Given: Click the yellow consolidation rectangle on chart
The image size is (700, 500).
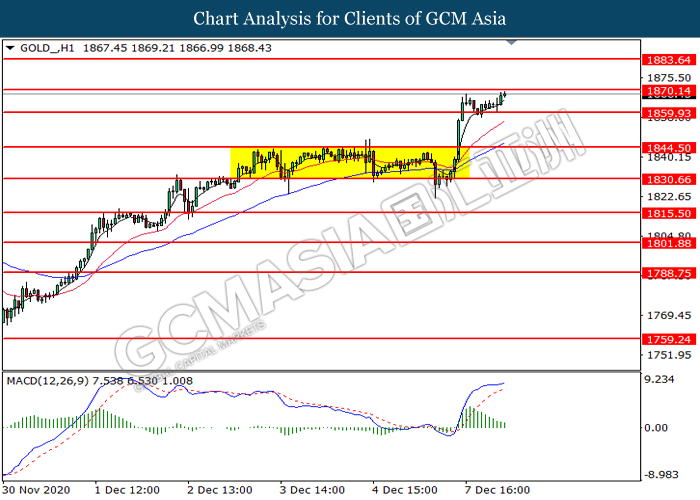Looking at the screenshot, I should pos(350,163).
